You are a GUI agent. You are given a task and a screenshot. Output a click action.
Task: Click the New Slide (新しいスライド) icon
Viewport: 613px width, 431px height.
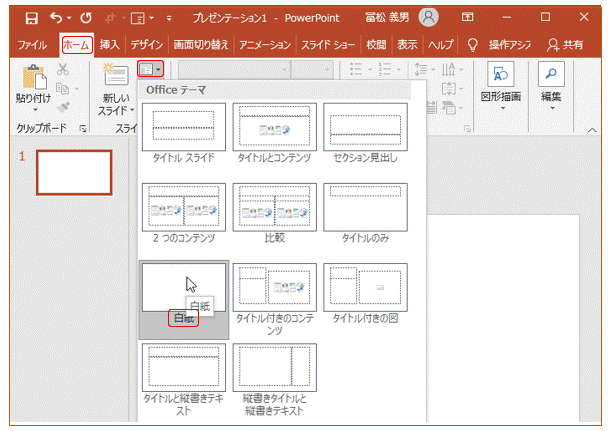pyautogui.click(x=116, y=77)
